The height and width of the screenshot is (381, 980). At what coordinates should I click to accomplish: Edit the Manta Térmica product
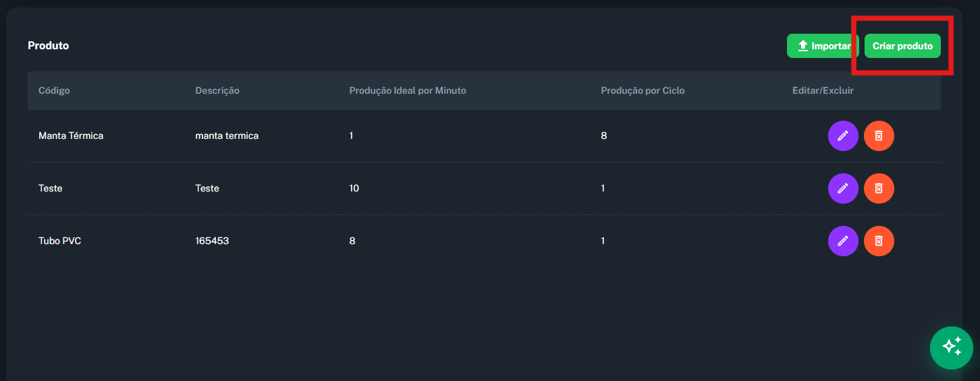point(843,136)
